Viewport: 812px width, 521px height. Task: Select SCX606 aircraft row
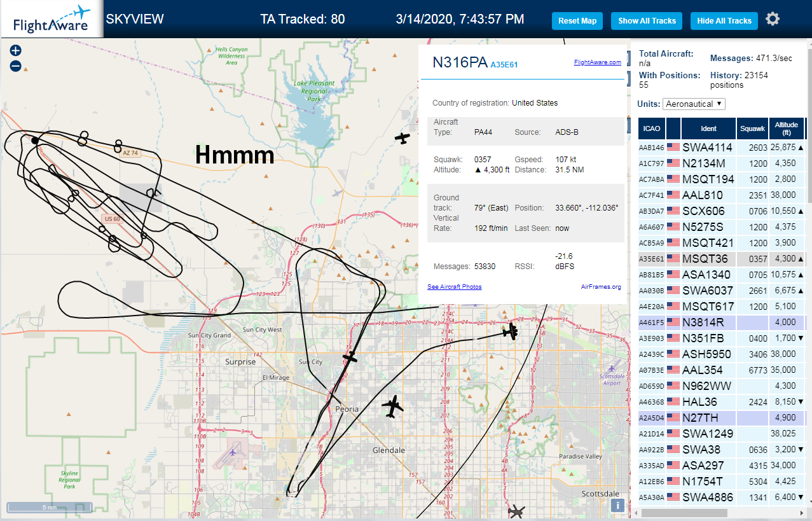coord(722,211)
